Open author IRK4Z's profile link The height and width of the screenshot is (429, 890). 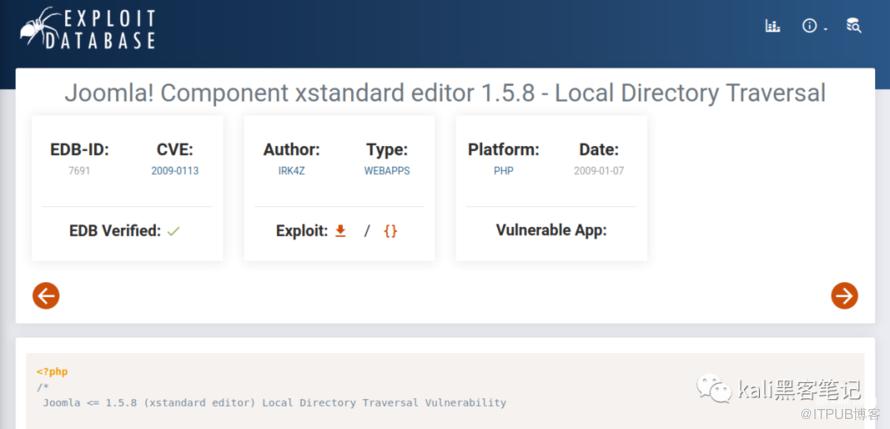pos(291,171)
